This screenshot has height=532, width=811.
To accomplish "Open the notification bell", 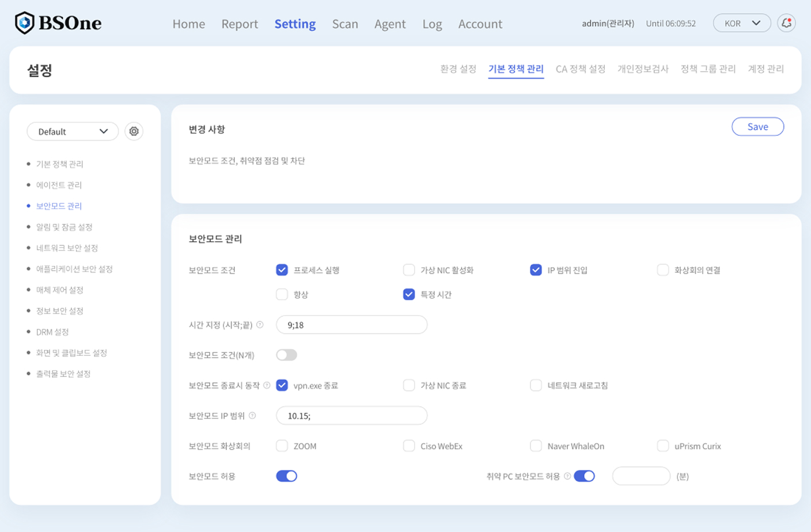I will point(786,24).
